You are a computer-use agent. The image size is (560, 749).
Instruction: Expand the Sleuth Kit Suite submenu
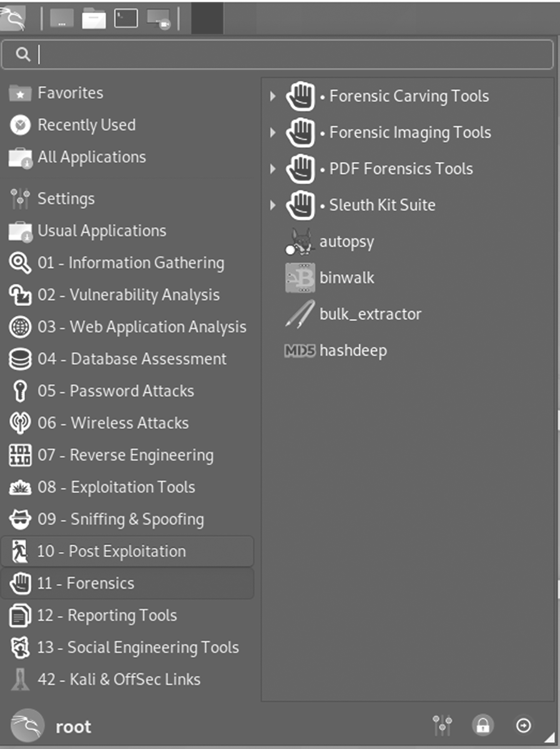click(x=273, y=205)
